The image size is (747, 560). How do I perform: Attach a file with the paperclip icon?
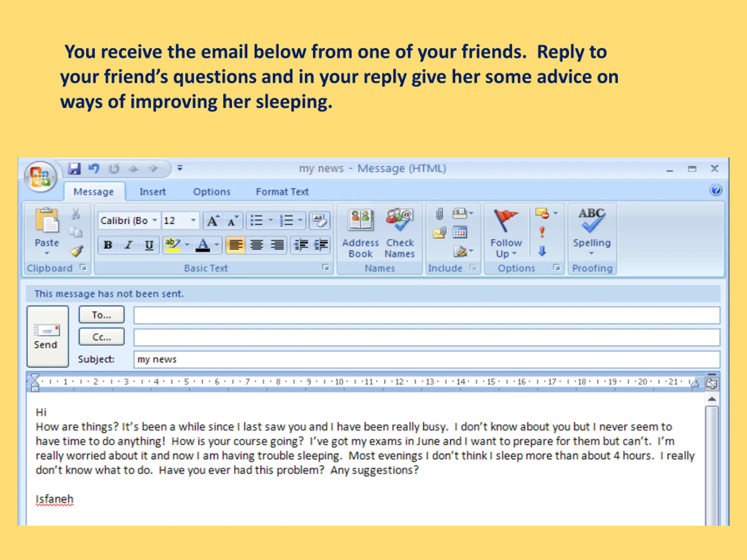[x=439, y=214]
